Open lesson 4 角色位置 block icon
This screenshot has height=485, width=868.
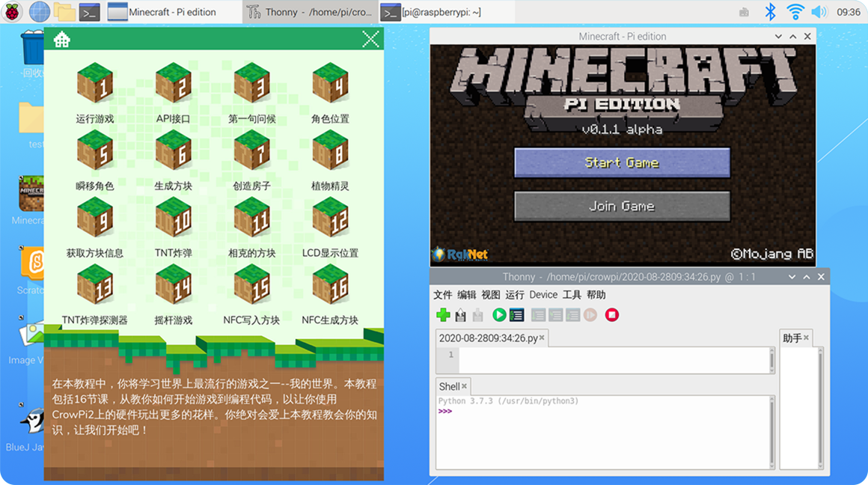tap(331, 83)
